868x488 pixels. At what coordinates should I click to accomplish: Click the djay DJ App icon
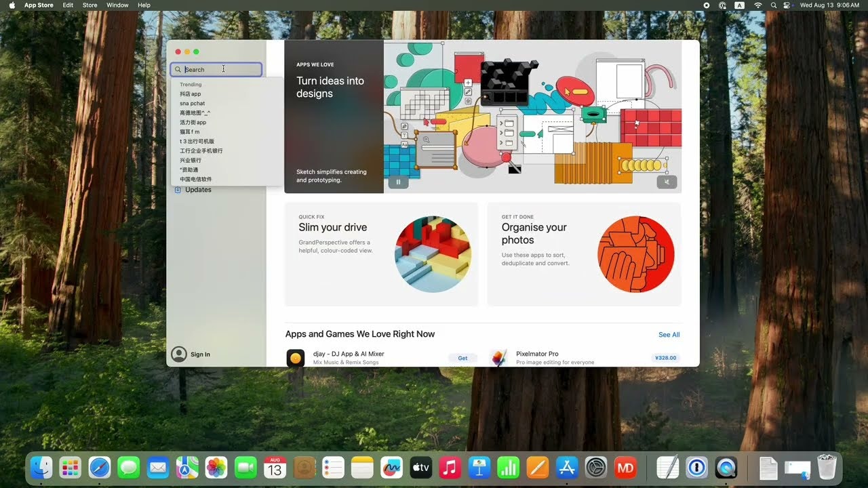pyautogui.click(x=296, y=358)
